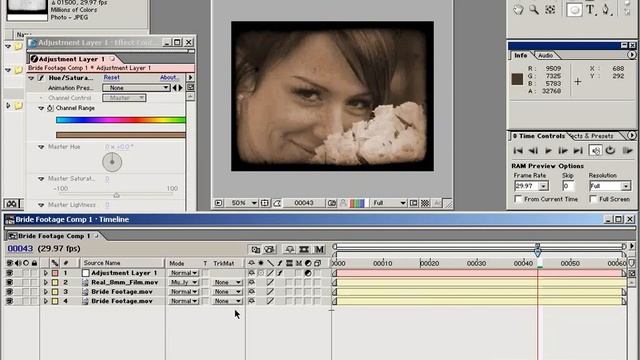Image resolution: width=640 pixels, height=360 pixels.
Task: Switch to Effects & Presets tab
Action: (593, 136)
